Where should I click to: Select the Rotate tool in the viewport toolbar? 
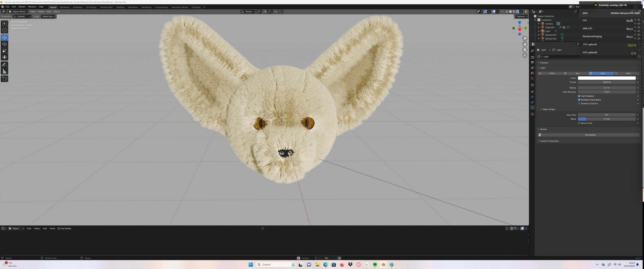coord(4,44)
